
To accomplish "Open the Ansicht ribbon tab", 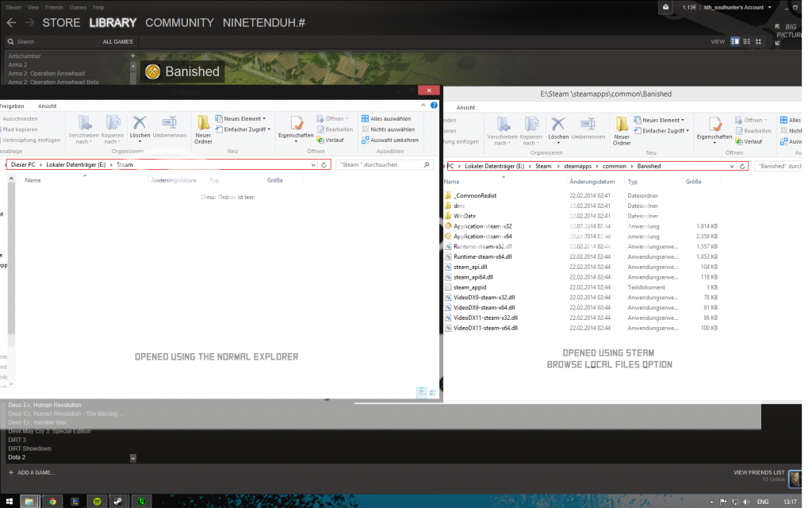I will coord(48,106).
